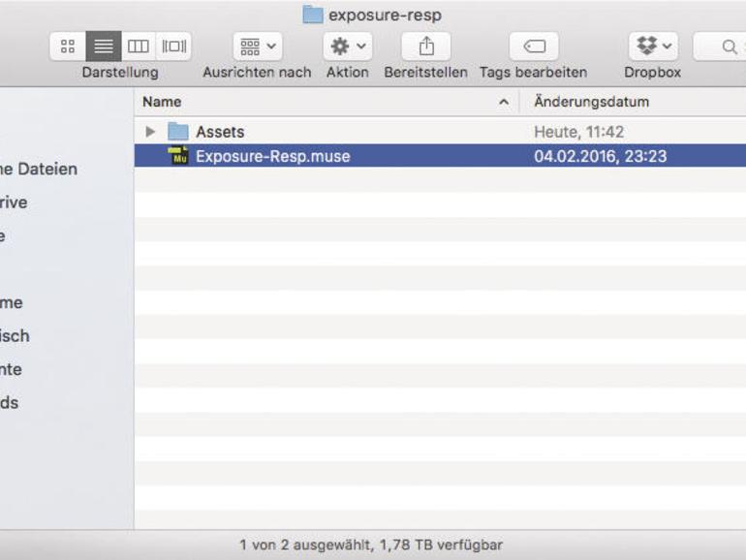Click the Assets folder icon
This screenshot has height=560, width=746.
[x=178, y=132]
